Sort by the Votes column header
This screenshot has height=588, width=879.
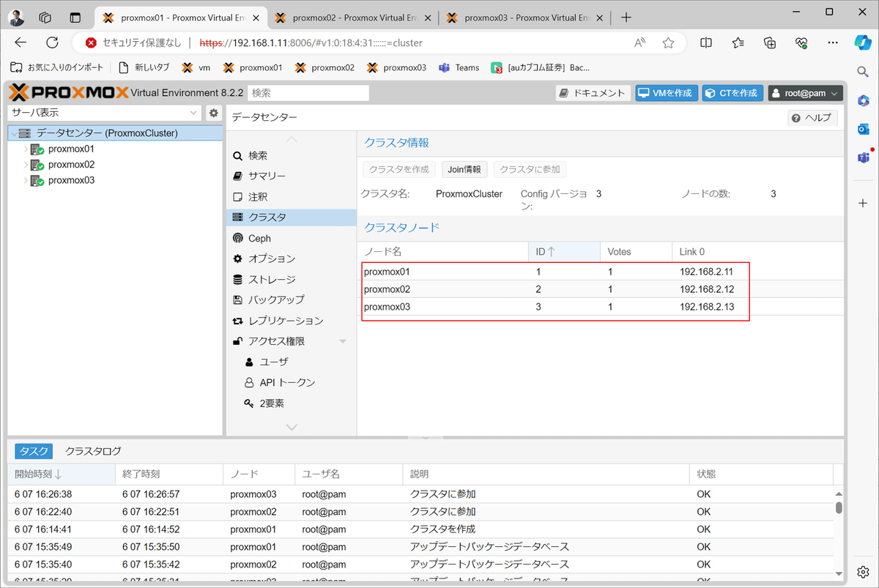click(636, 252)
